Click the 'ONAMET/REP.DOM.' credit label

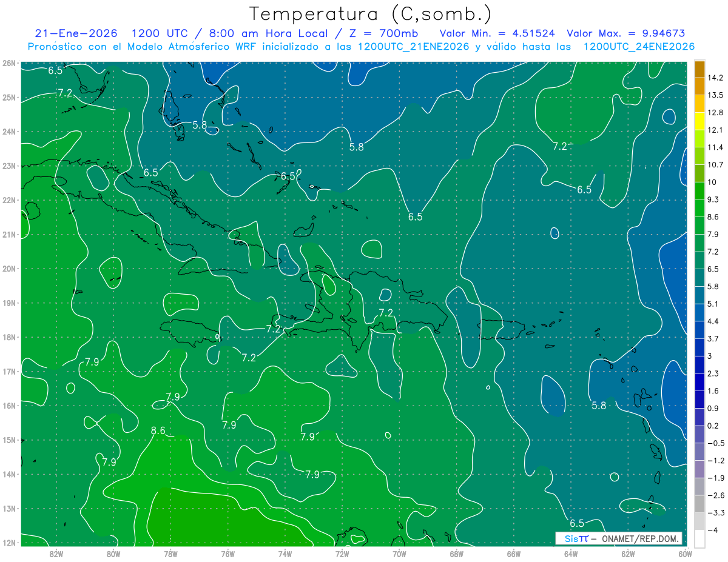[641, 538]
